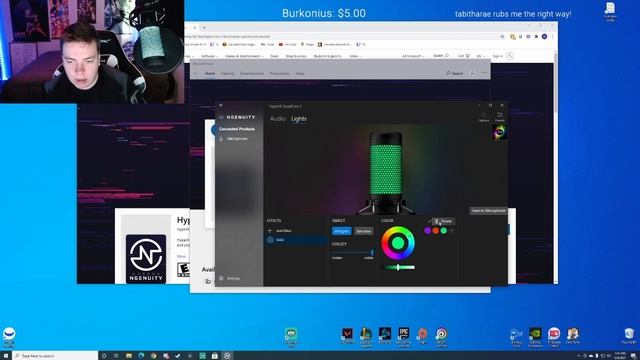Open the Productivity tab in Microsoft Store
The width and height of the screenshot is (640, 360).
coord(280,73)
